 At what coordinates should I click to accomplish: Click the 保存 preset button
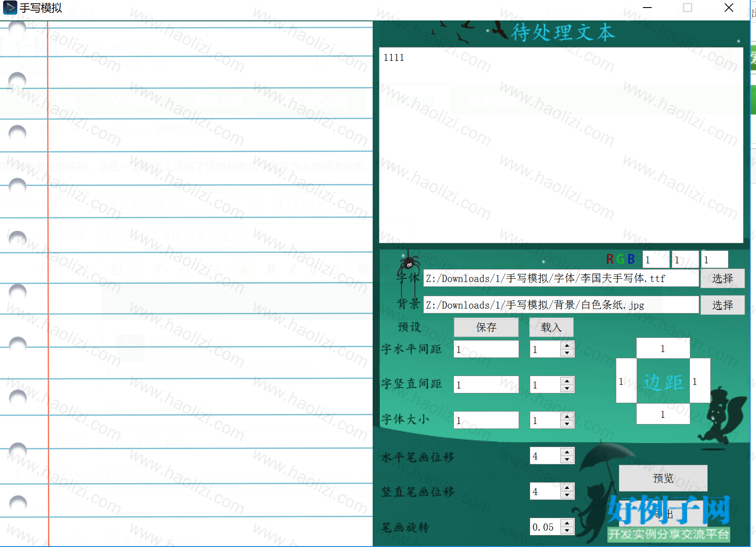[x=486, y=327]
